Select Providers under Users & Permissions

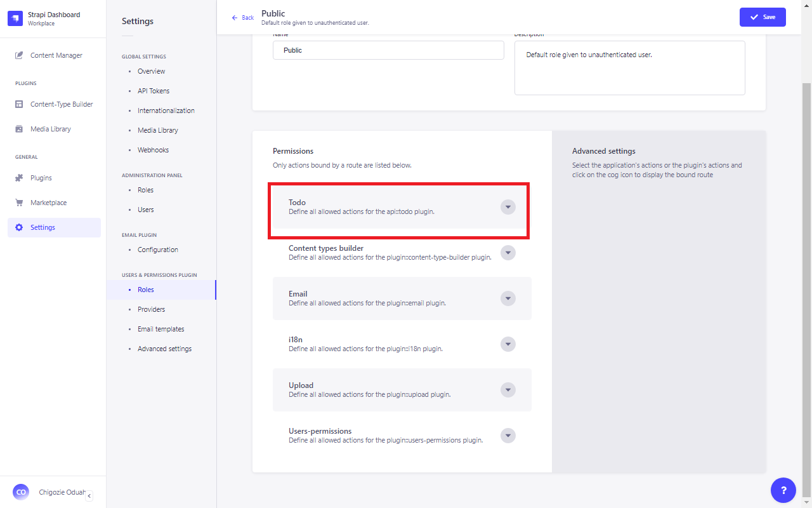click(x=151, y=309)
